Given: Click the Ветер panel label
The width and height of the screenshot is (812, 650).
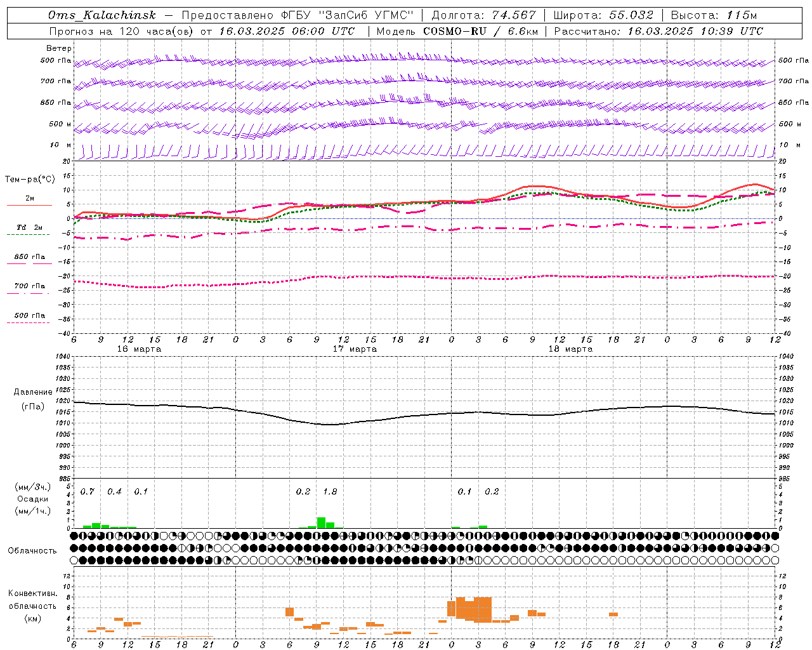Looking at the screenshot, I should click(x=59, y=48).
